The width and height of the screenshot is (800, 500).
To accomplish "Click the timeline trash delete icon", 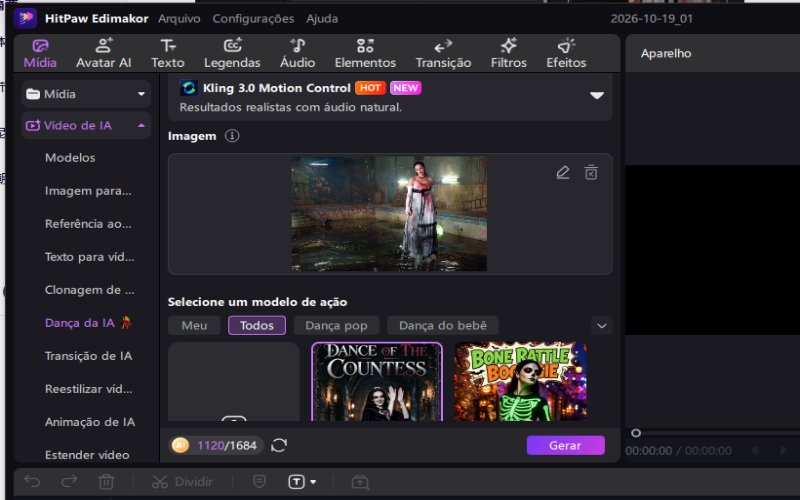I will pos(106,482).
